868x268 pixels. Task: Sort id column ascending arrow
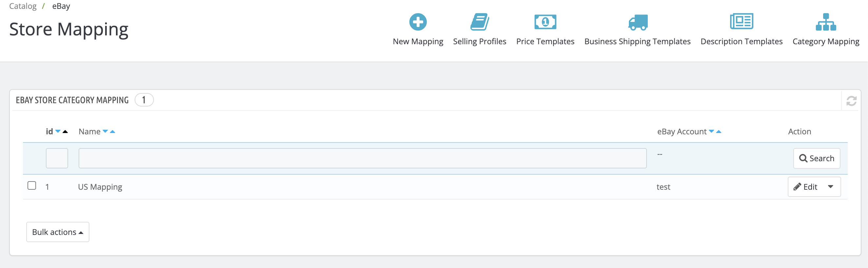click(x=66, y=131)
